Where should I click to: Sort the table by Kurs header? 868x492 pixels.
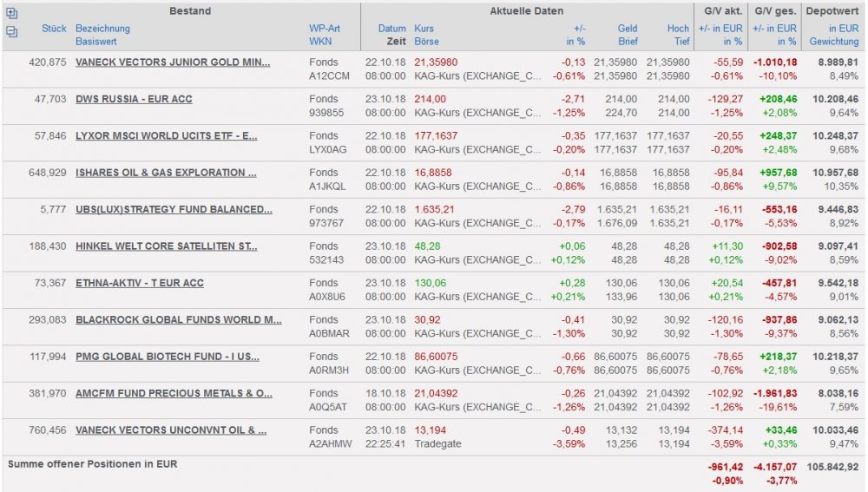coord(424,29)
